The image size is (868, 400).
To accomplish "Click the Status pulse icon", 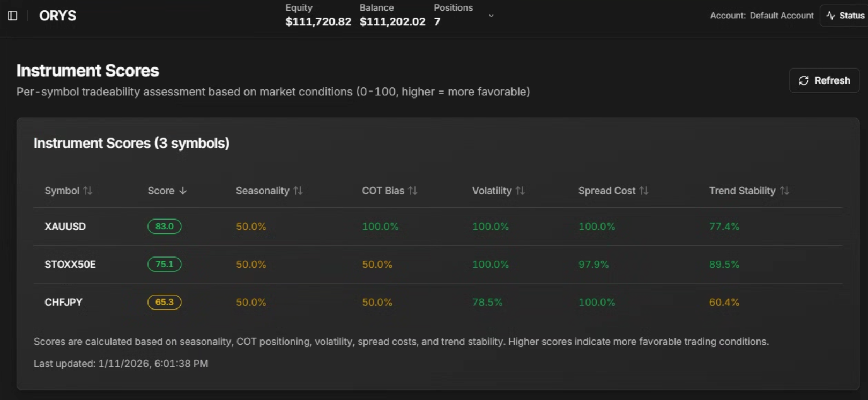I will tap(830, 16).
